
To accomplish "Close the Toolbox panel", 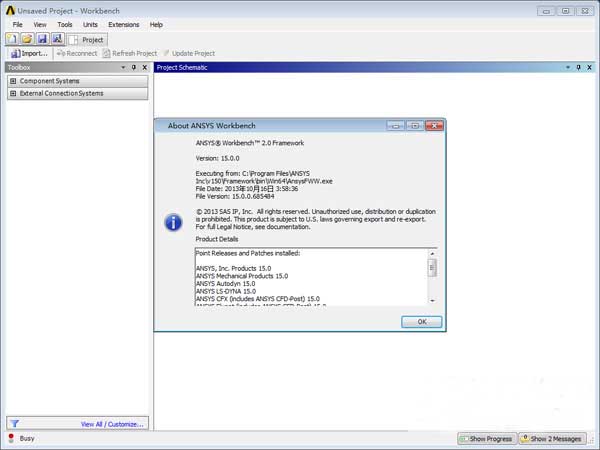I will [145, 67].
